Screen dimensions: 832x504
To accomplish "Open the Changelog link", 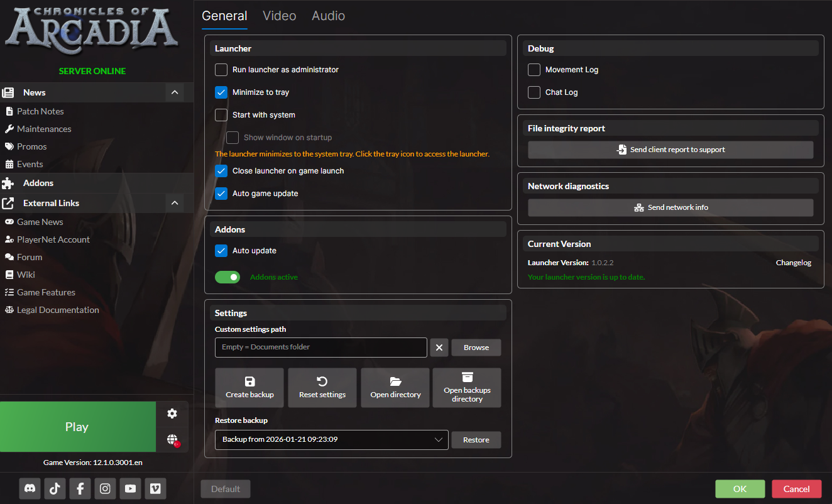I will coord(793,263).
